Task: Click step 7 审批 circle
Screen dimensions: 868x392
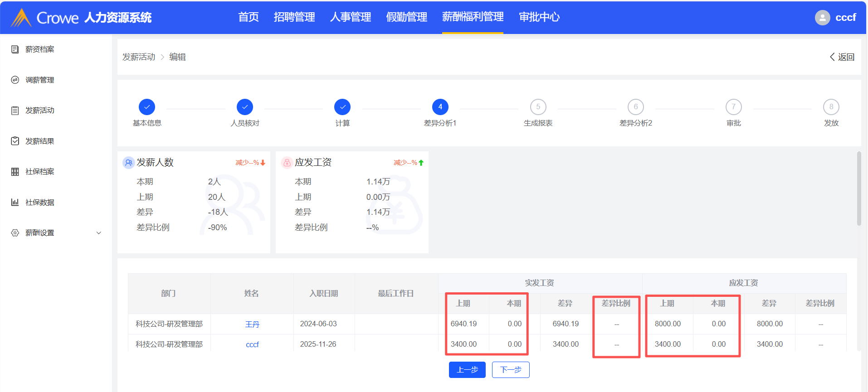Action: point(734,107)
